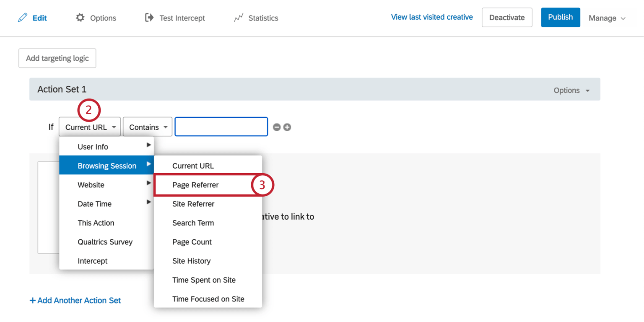Click Add targeting logic button
Viewport: 644px width, 322px height.
click(x=57, y=58)
